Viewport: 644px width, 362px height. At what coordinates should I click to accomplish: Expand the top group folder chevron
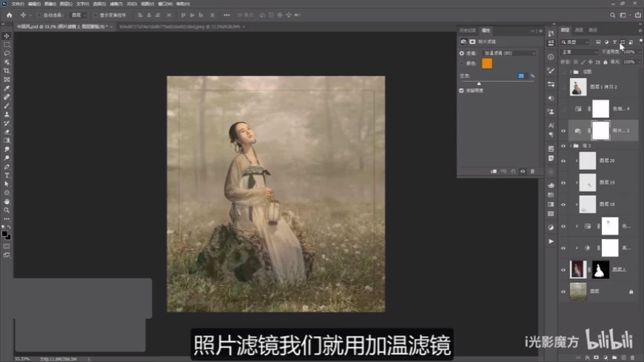[571, 72]
